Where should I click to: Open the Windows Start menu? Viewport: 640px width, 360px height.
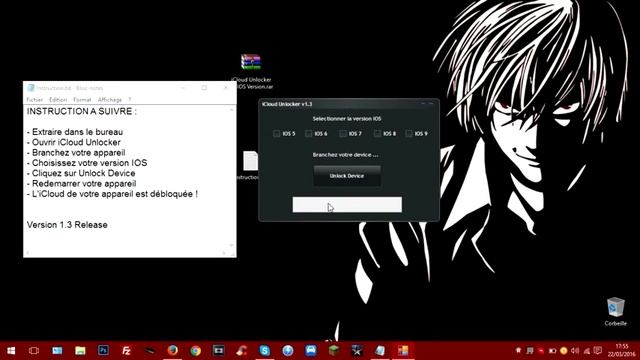(11, 350)
